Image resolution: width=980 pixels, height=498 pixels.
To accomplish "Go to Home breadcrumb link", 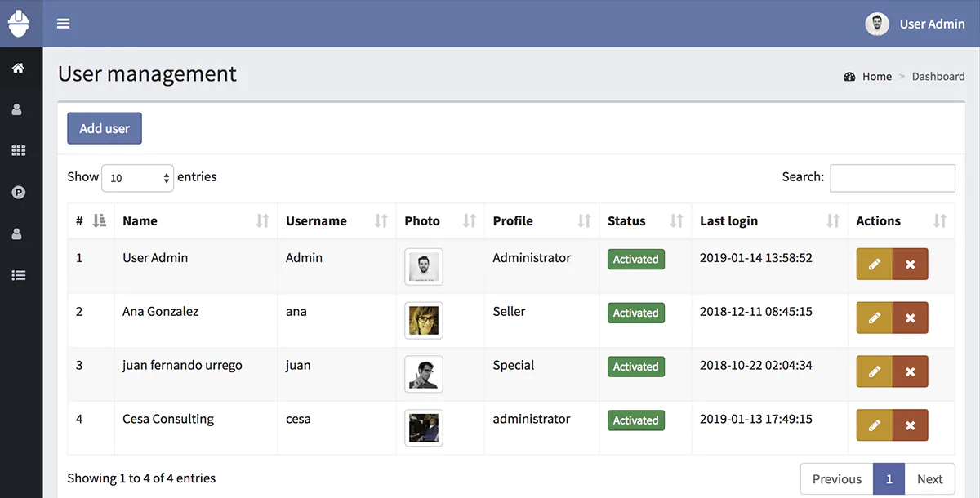I will tap(876, 77).
